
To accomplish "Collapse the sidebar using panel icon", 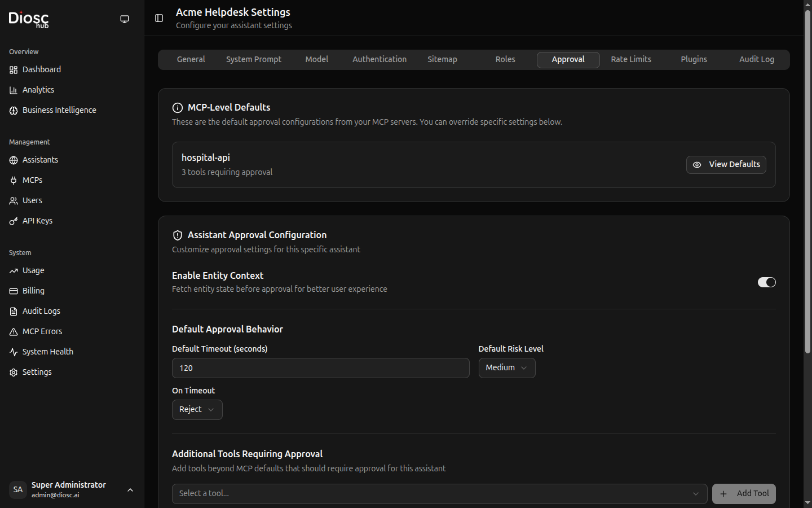I will [159, 18].
